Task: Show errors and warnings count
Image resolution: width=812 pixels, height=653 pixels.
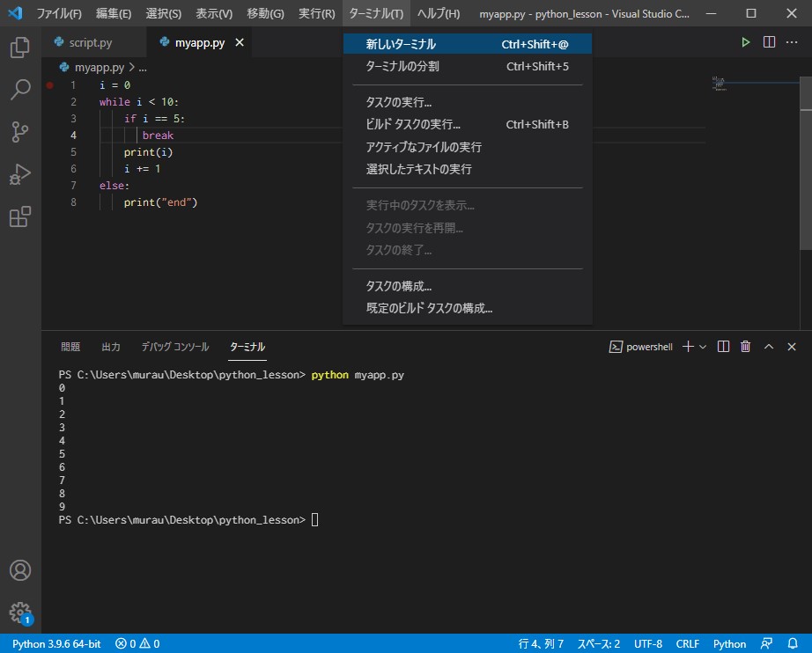Action: coord(137,643)
